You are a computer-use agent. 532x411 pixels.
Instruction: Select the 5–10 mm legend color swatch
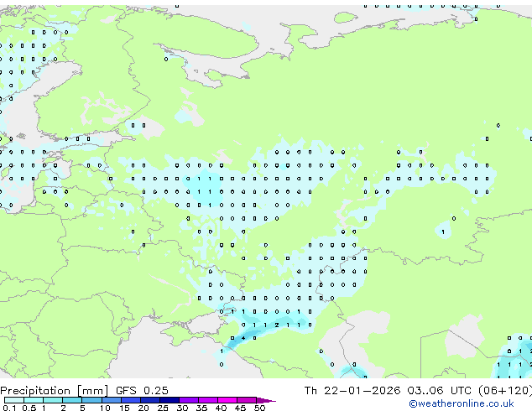91,400
